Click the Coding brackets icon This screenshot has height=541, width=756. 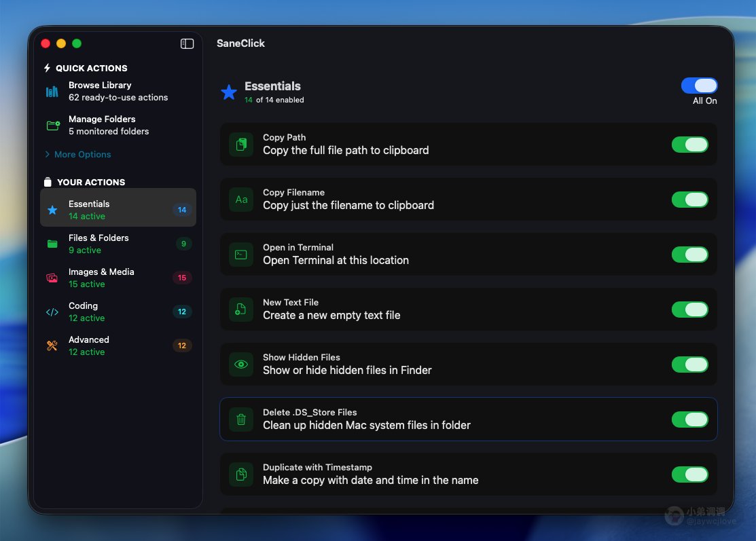[x=52, y=312]
